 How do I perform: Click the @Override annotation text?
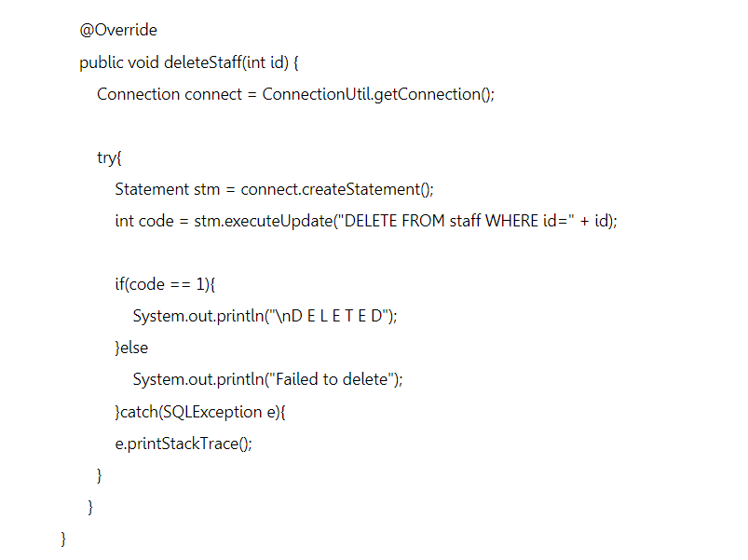pos(118,31)
